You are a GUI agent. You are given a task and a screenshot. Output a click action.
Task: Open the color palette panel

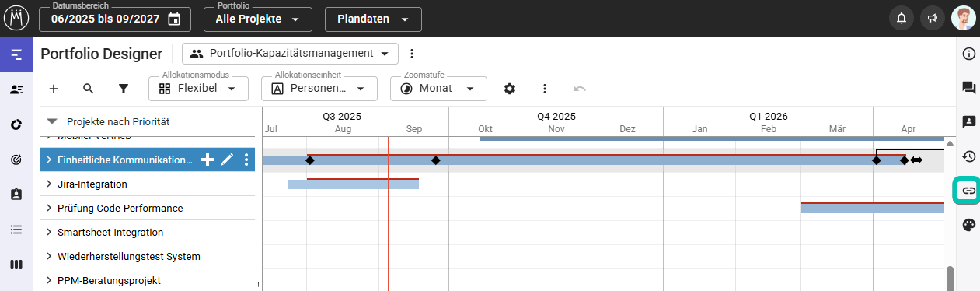968,225
